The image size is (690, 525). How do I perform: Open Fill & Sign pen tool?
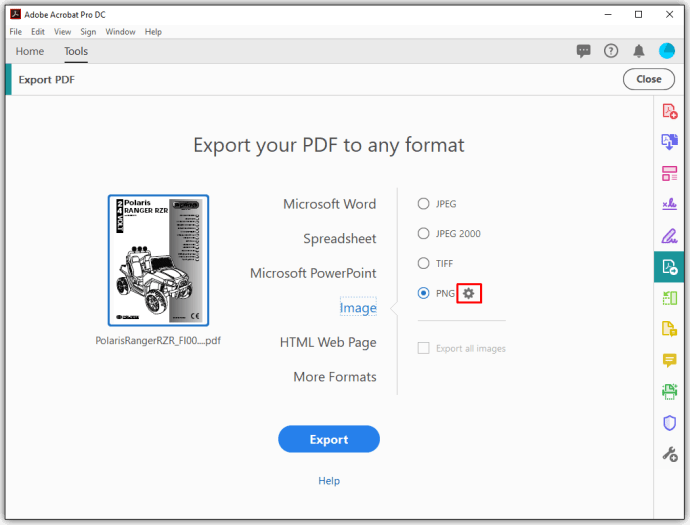pyautogui.click(x=669, y=236)
